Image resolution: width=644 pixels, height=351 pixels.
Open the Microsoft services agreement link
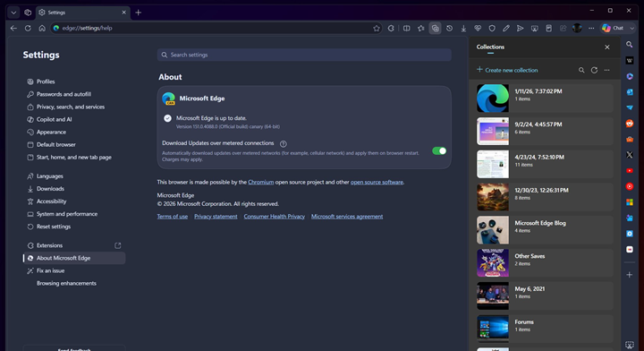(x=347, y=217)
